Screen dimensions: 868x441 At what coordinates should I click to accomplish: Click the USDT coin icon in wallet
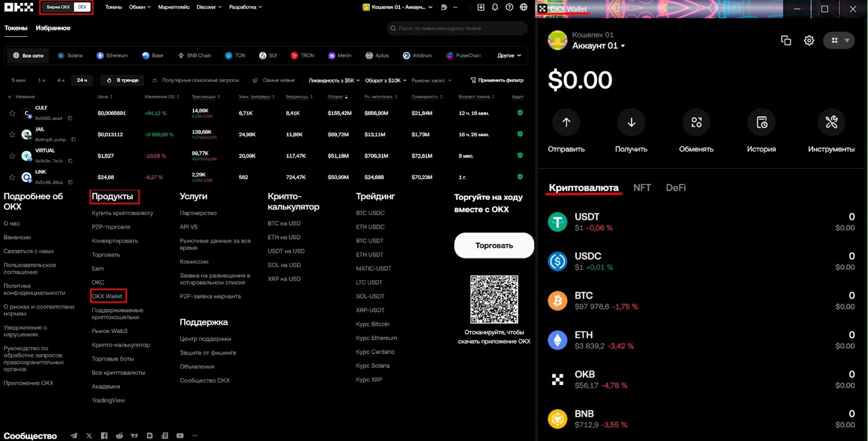pyautogui.click(x=557, y=222)
